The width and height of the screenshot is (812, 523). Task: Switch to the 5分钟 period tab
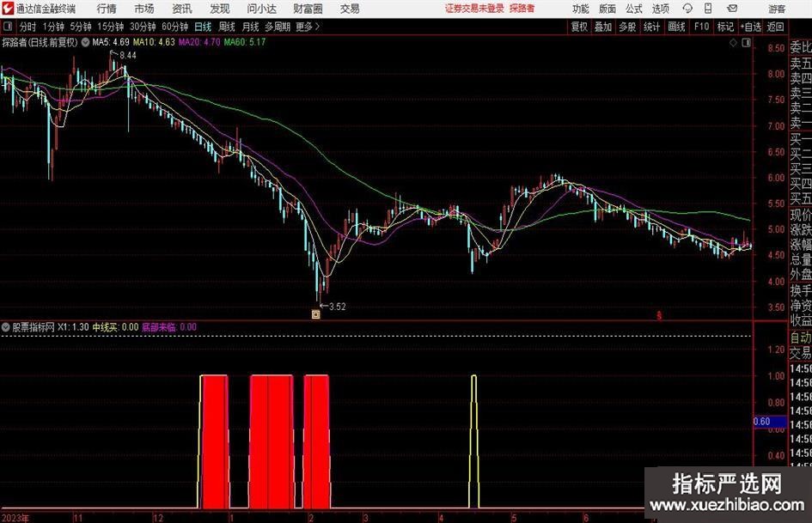(x=81, y=27)
